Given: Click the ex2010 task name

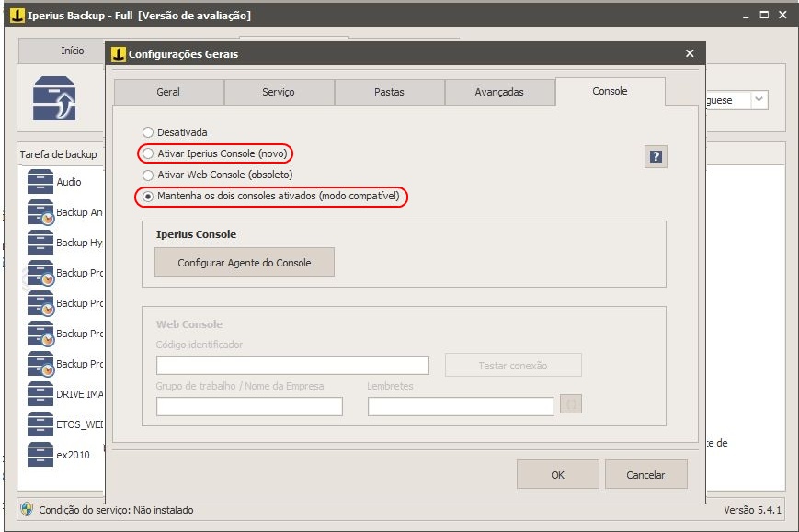Looking at the screenshot, I should pos(73,455).
